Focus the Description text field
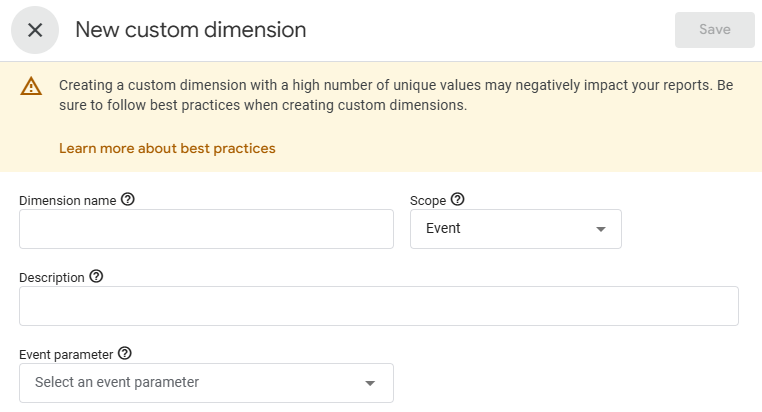762x412 pixels. pyautogui.click(x=379, y=306)
